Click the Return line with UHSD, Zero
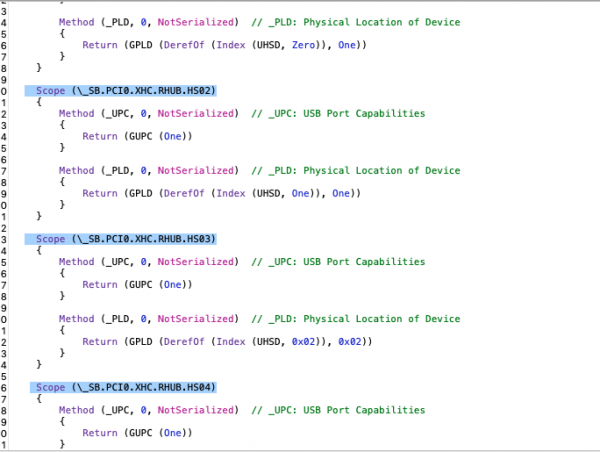Screen dimensions: 600x452 pyautogui.click(x=224, y=45)
